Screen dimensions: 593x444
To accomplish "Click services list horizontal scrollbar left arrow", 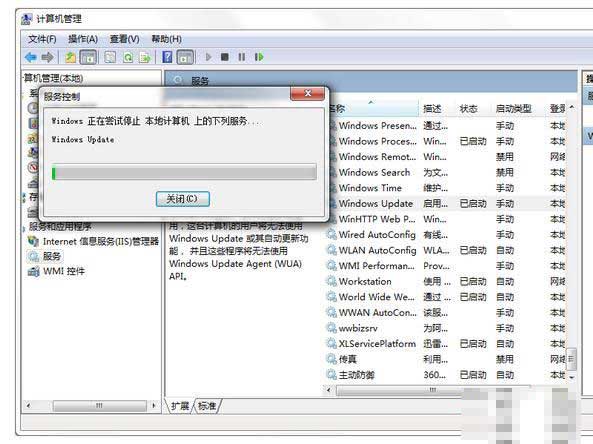I will [329, 390].
